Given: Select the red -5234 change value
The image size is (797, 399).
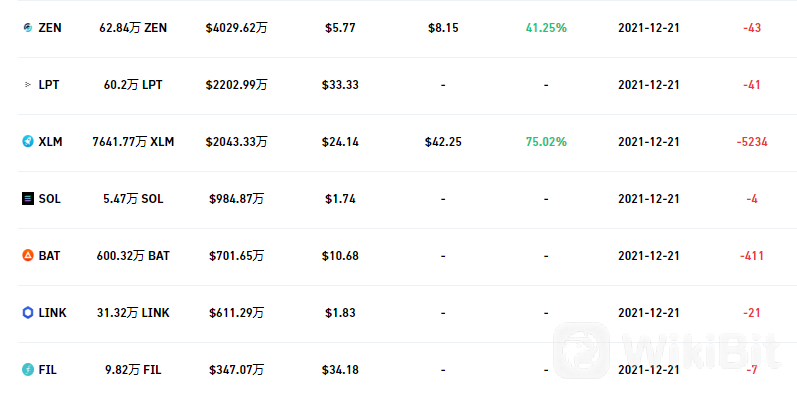Looking at the screenshot, I should [752, 141].
